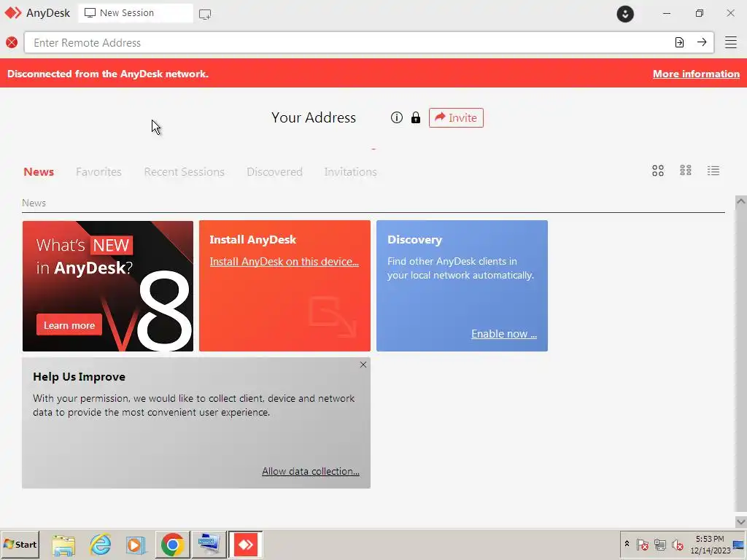Close the Help Us Improve card

click(363, 365)
